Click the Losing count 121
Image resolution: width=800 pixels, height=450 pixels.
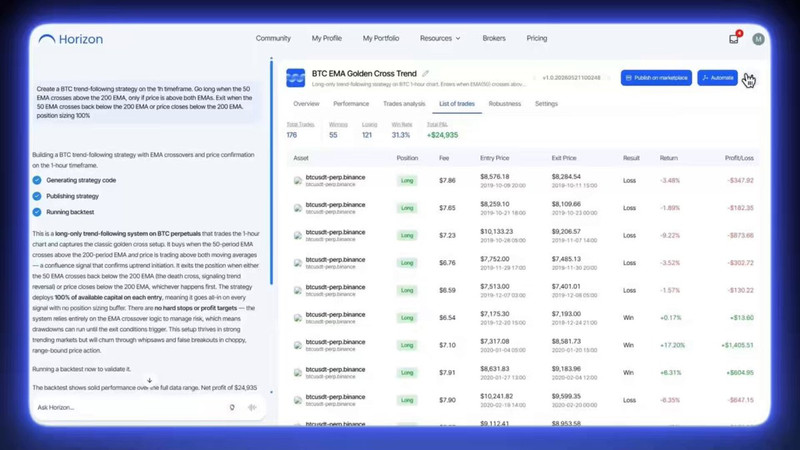tap(367, 135)
